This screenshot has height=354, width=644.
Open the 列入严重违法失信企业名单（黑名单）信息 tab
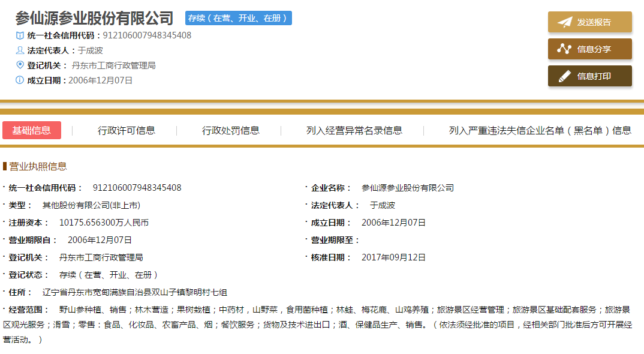[540, 130]
